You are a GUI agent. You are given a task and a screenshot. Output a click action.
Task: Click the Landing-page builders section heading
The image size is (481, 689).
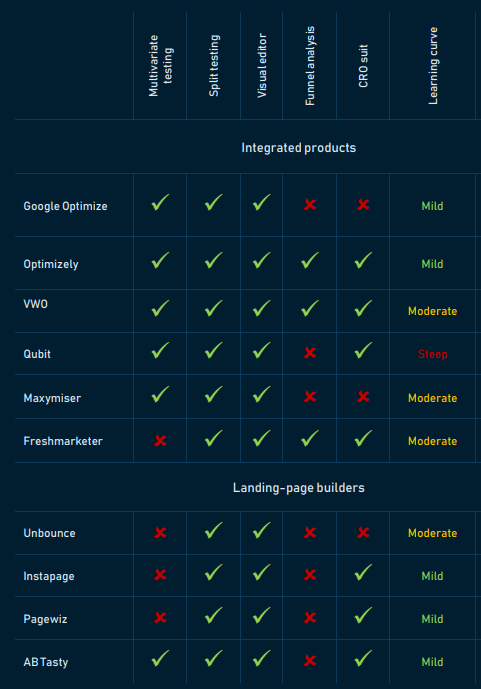click(x=299, y=488)
